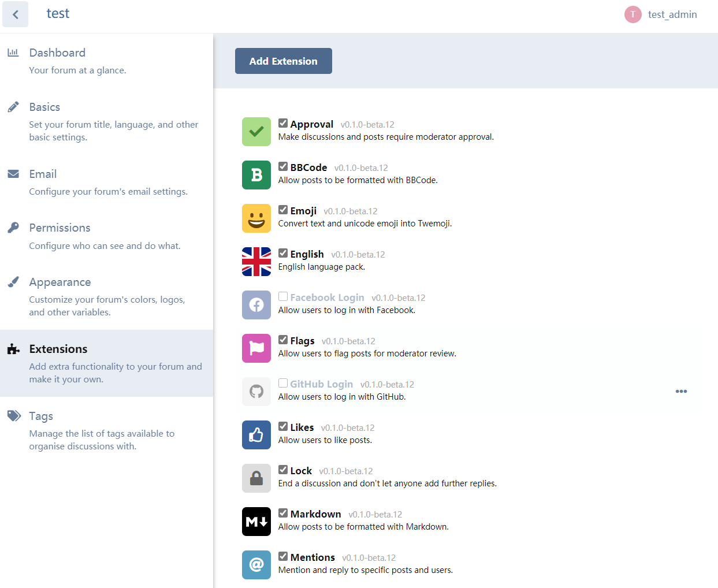Click the Flags pink flag icon
718x588 pixels.
pyautogui.click(x=256, y=348)
